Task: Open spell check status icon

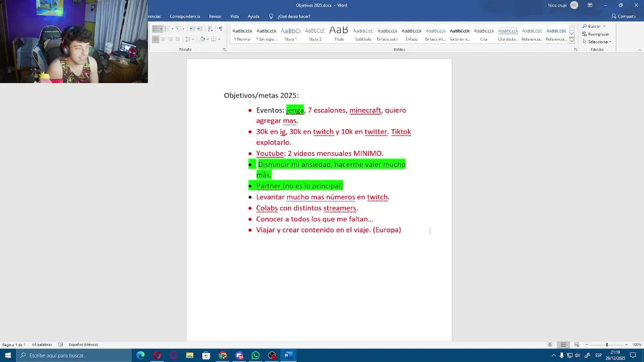Action: coord(60,345)
